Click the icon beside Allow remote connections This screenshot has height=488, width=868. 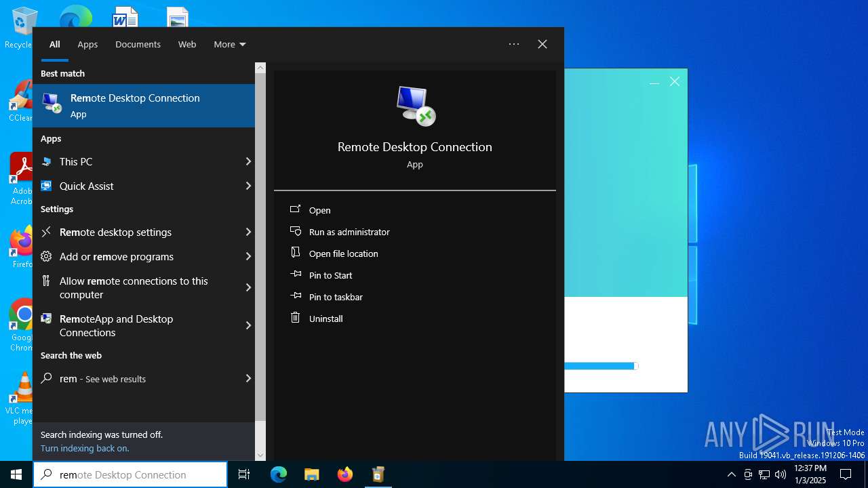point(46,281)
